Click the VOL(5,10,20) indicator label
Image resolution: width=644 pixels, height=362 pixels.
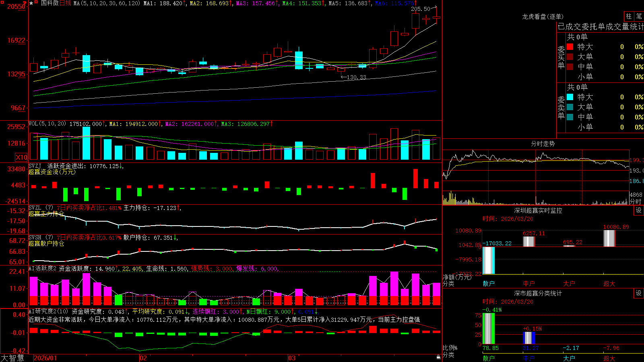[47, 124]
